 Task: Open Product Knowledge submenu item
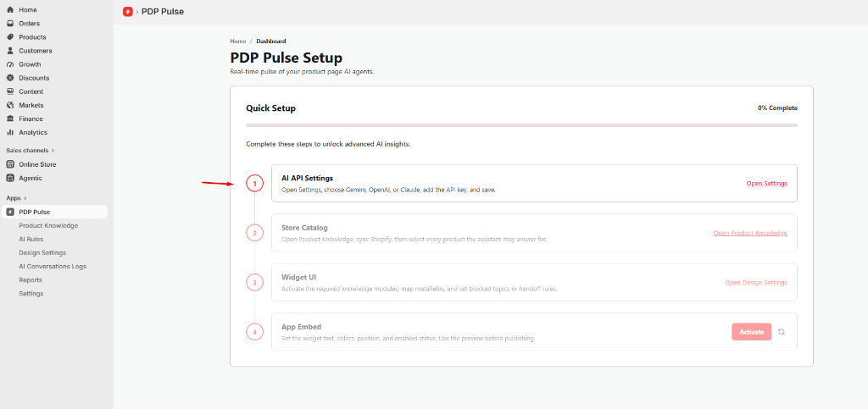(x=48, y=225)
